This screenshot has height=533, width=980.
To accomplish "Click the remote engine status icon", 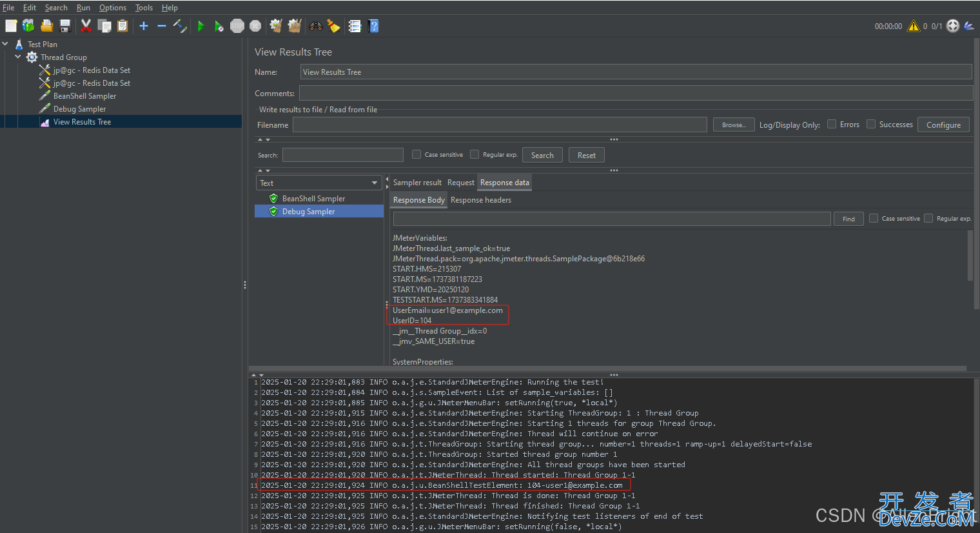I will click(953, 26).
